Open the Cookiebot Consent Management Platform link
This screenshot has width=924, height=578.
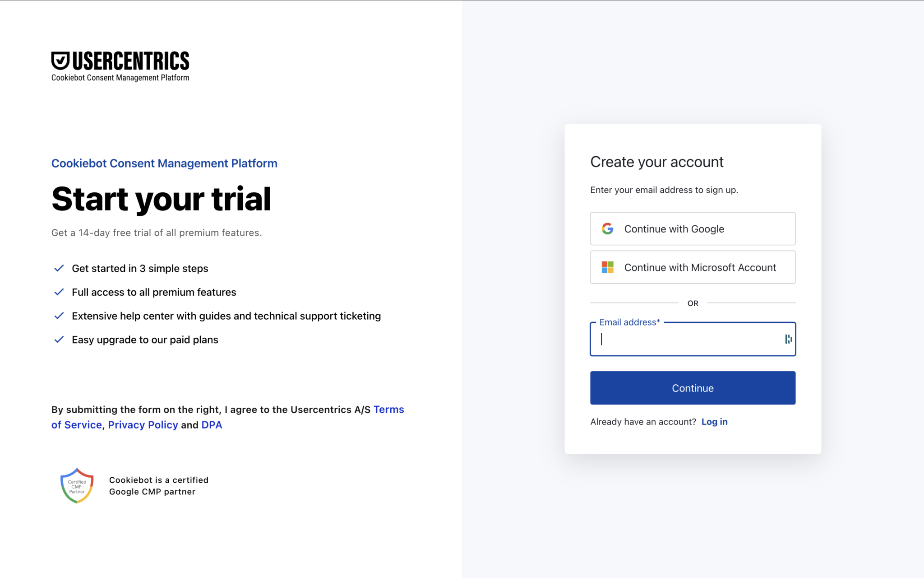[164, 163]
